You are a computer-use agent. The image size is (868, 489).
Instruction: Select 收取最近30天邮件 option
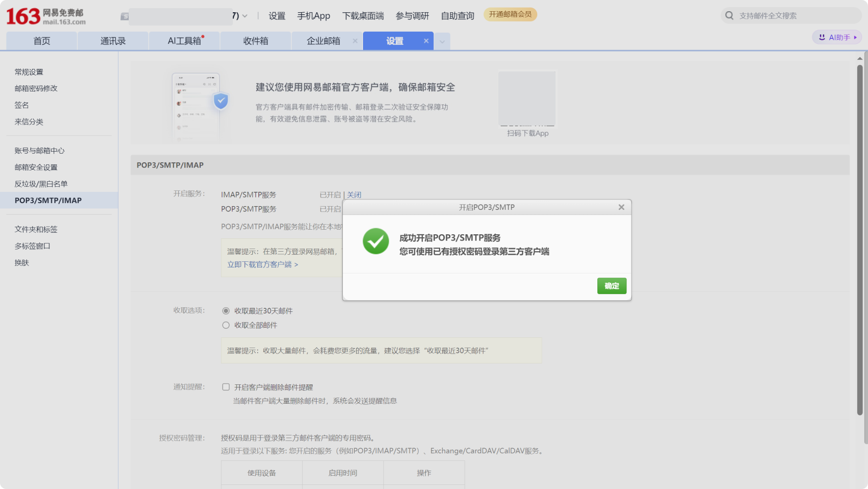point(226,310)
